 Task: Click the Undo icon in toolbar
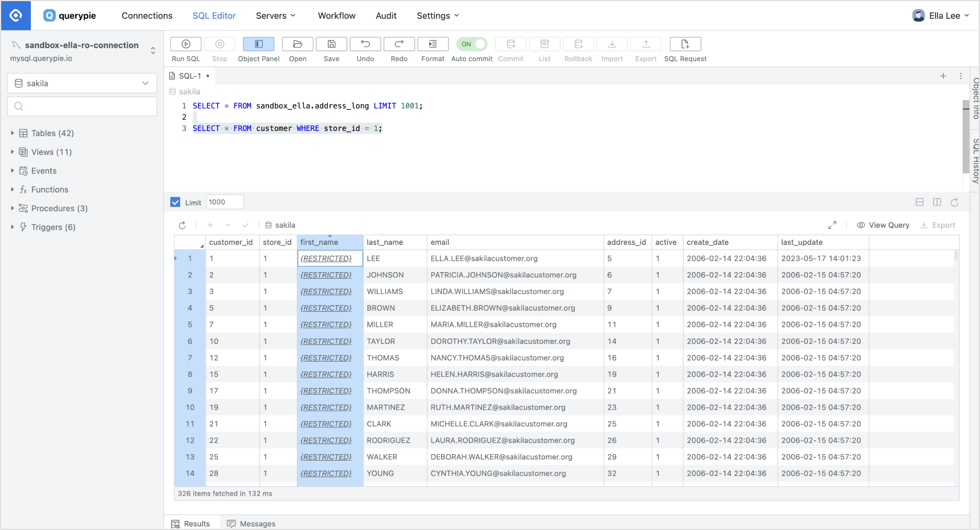click(x=365, y=44)
